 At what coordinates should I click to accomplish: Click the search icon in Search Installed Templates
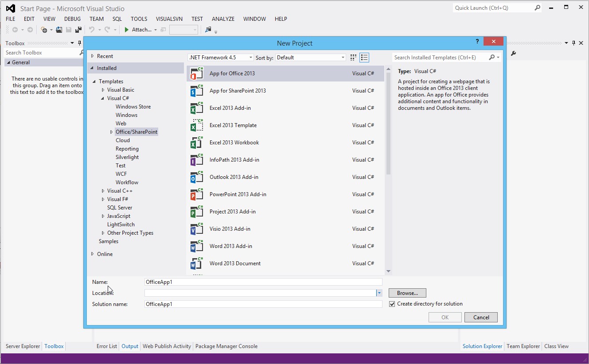coord(491,57)
